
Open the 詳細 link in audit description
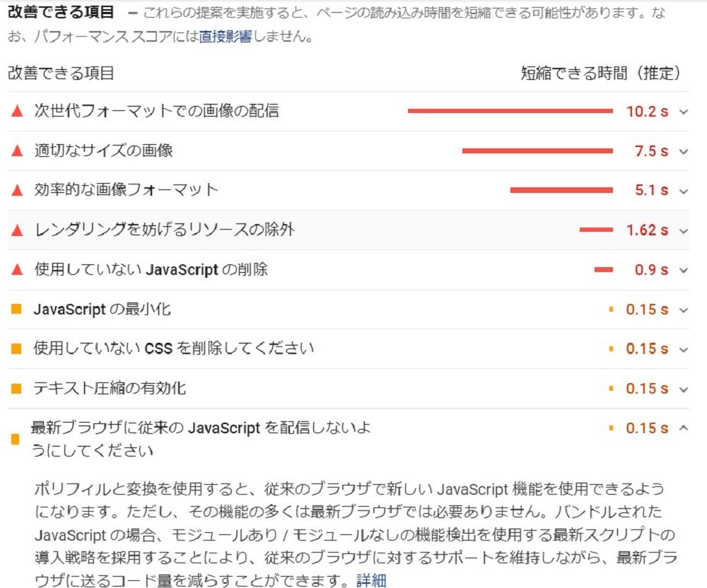click(371, 581)
